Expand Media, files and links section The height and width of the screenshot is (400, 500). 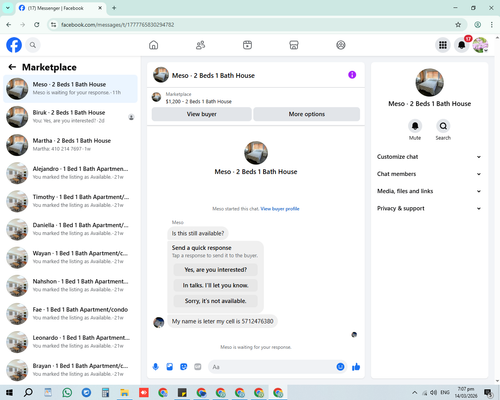point(429,191)
